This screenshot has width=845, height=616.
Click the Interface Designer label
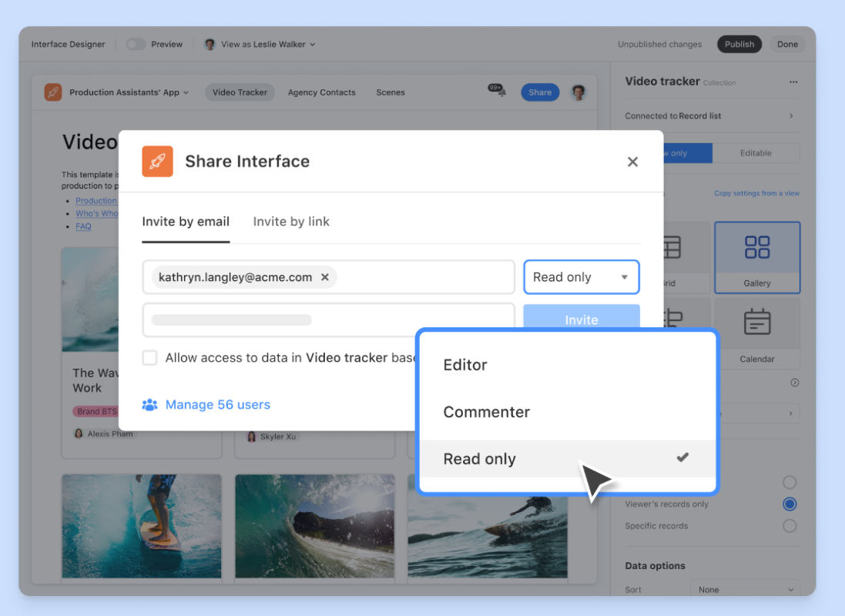click(x=68, y=44)
